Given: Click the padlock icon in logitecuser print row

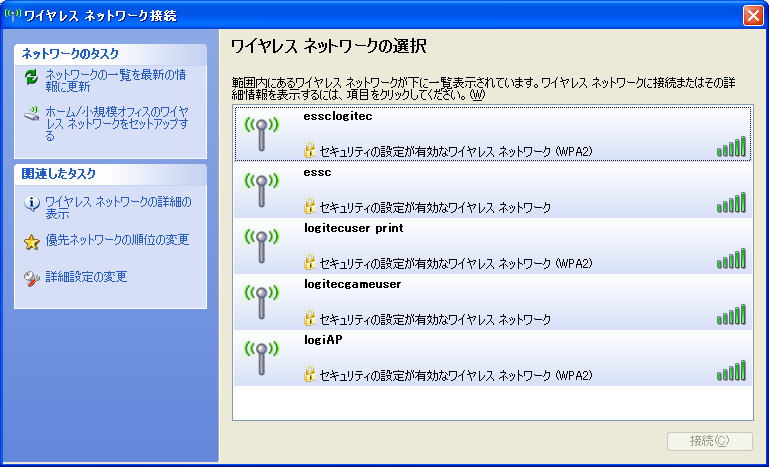Looking at the screenshot, I should click(x=309, y=263).
